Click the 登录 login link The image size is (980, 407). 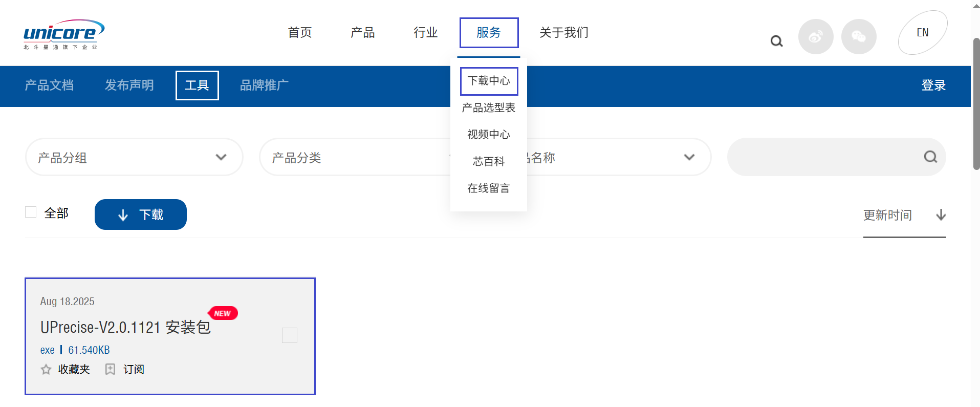pos(933,85)
